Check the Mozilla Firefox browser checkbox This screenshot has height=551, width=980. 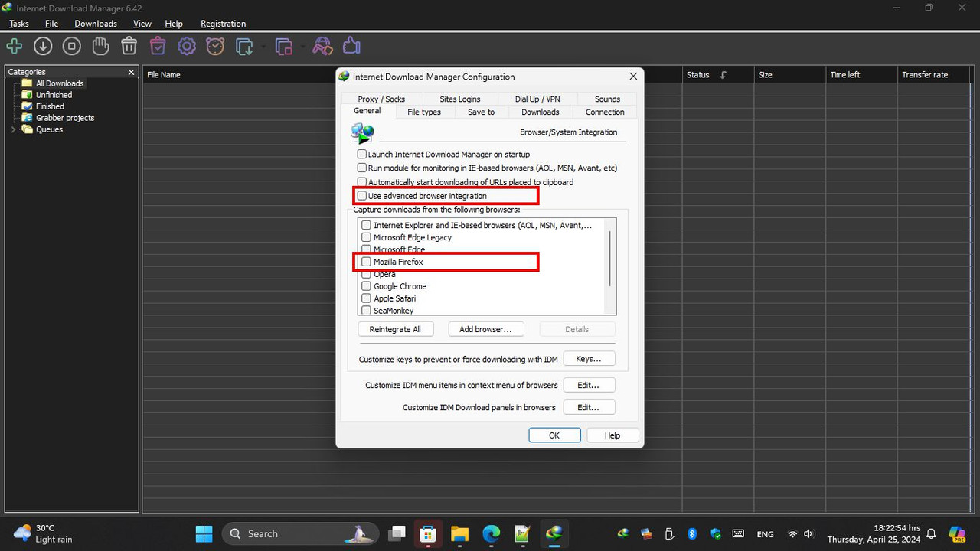(x=367, y=262)
